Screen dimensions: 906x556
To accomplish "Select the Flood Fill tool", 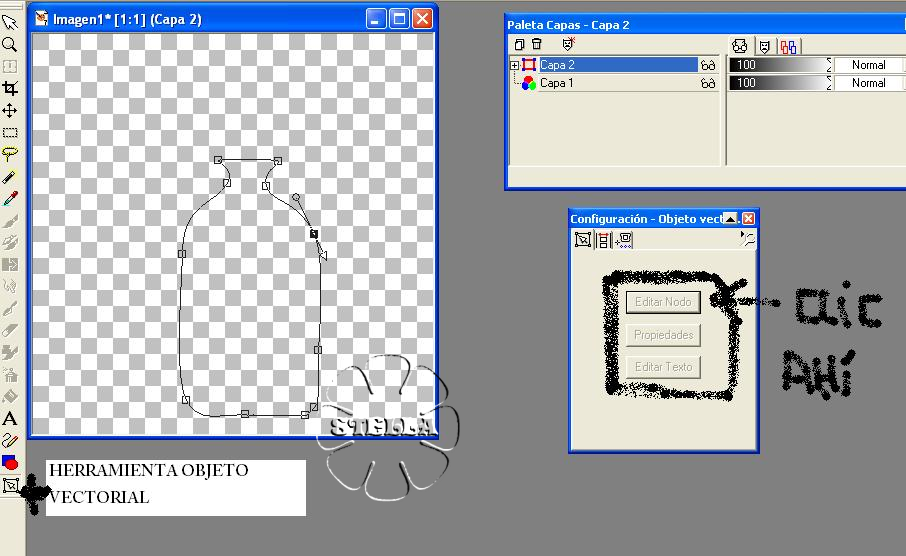I will [x=10, y=396].
